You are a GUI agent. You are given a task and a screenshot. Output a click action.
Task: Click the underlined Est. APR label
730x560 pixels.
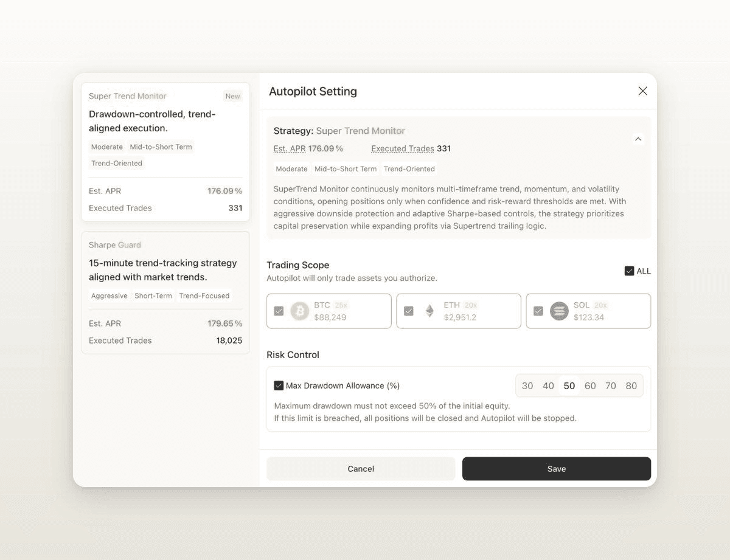(x=290, y=149)
